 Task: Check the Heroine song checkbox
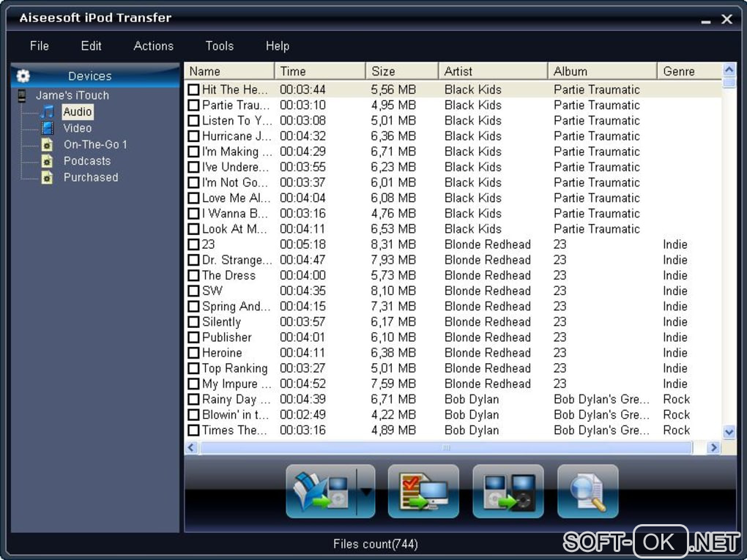[x=193, y=353]
